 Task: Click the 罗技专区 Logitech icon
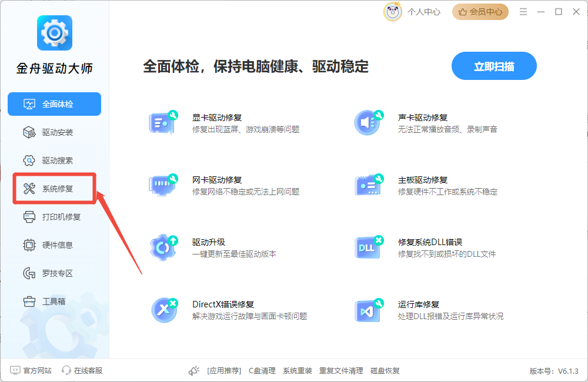[29, 273]
